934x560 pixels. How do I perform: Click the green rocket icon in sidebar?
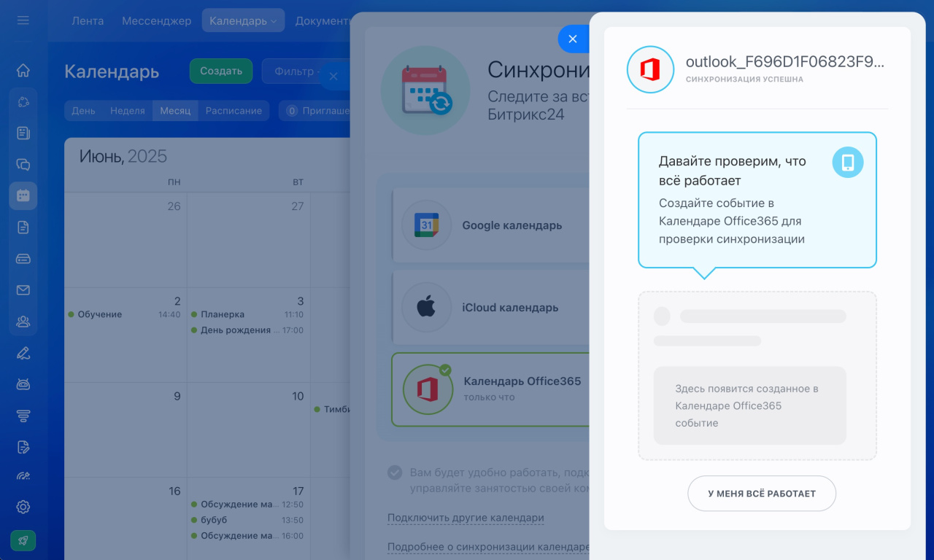[23, 540]
